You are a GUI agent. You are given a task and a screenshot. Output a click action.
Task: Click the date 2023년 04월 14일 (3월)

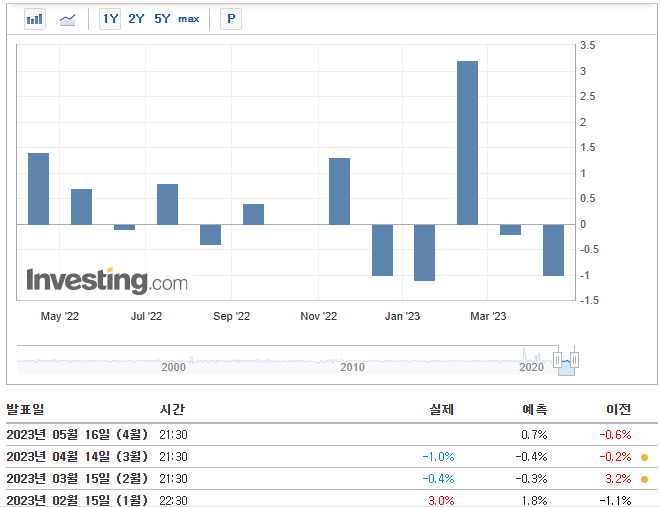pyautogui.click(x=77, y=457)
